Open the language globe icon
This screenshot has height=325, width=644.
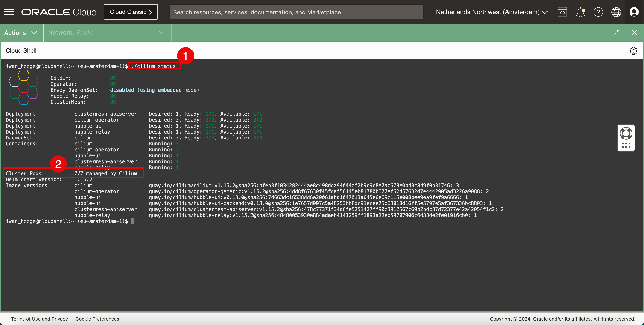[616, 12]
